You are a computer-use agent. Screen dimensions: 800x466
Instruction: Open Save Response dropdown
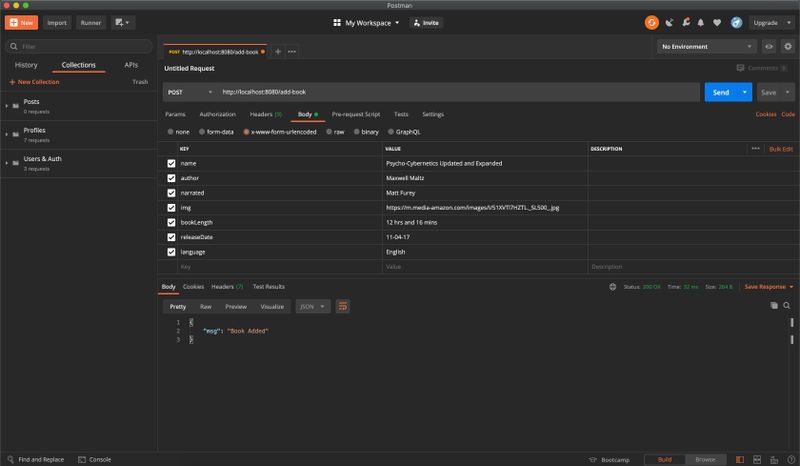[769, 287]
